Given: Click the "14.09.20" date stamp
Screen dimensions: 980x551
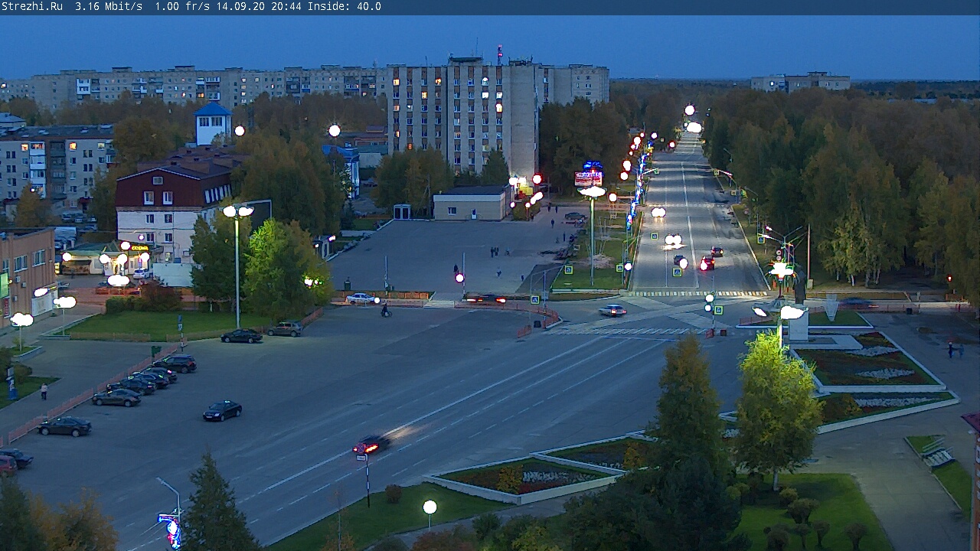Looking at the screenshot, I should click(240, 7).
